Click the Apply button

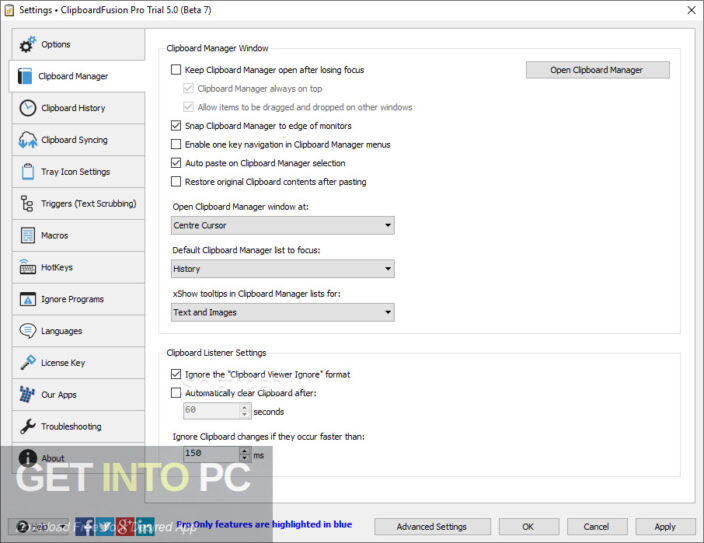coord(665,526)
